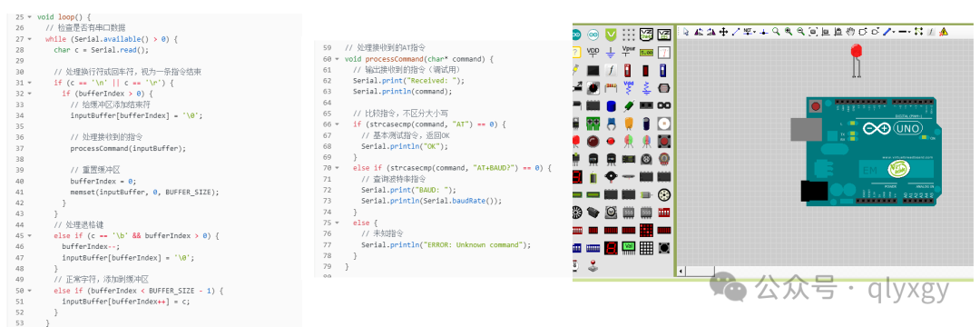Pick the resistor component in parts palette

point(611,87)
